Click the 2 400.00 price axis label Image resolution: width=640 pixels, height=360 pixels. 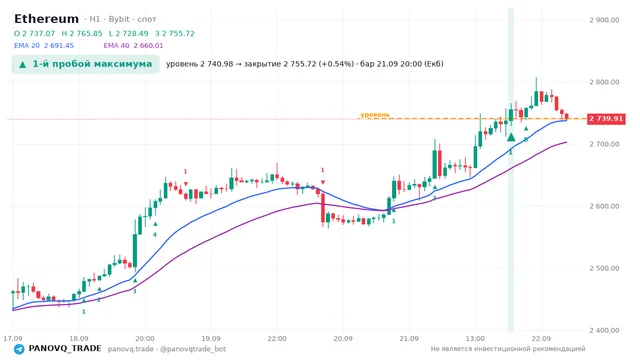604,330
